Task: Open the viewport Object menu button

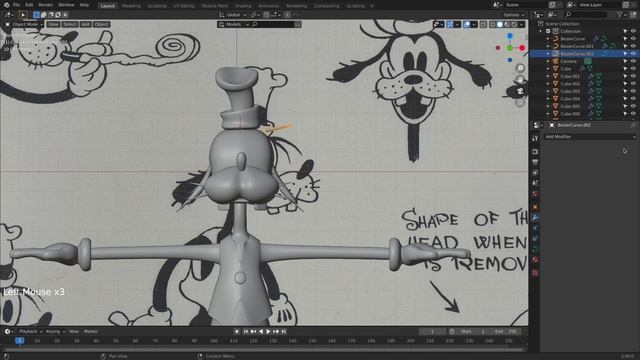Action: 101,24
